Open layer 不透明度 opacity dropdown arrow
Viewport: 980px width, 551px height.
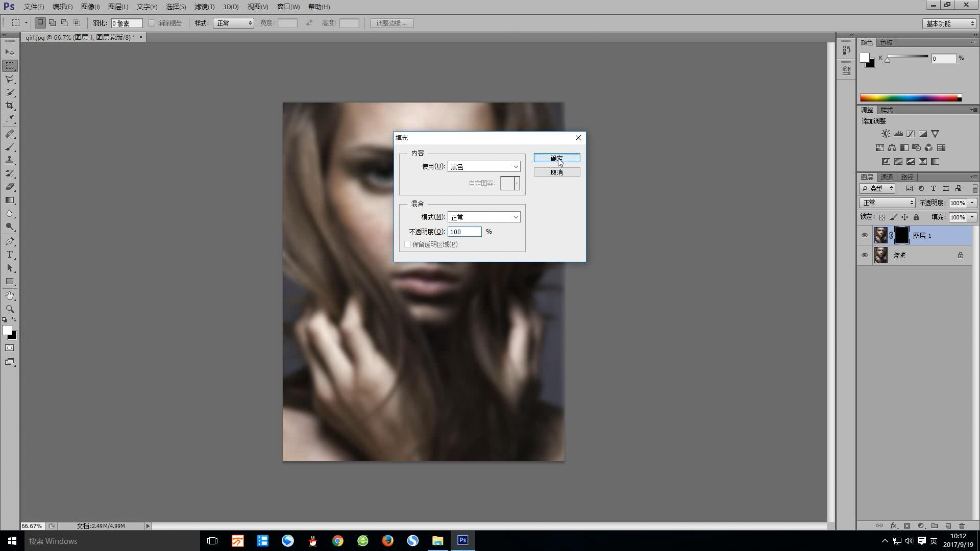click(972, 203)
